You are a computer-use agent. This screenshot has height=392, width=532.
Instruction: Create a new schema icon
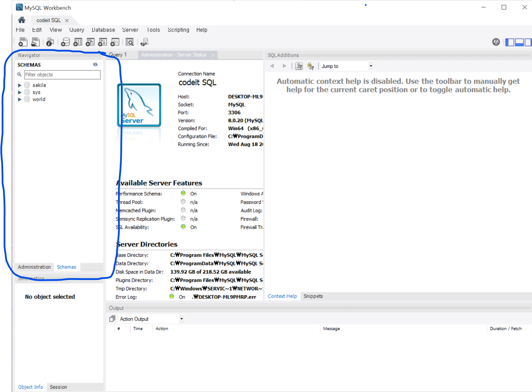(65, 42)
